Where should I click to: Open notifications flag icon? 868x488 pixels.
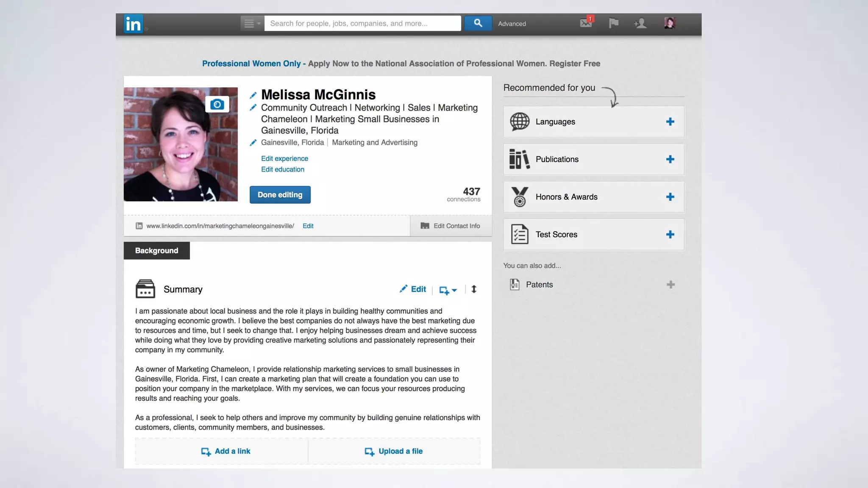tap(613, 23)
